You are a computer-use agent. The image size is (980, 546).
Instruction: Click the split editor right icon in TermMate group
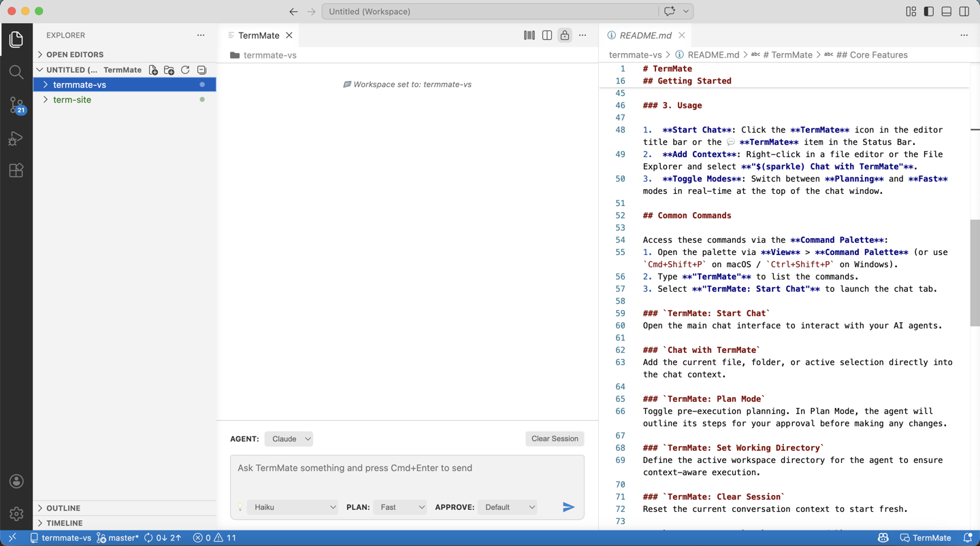click(x=547, y=35)
